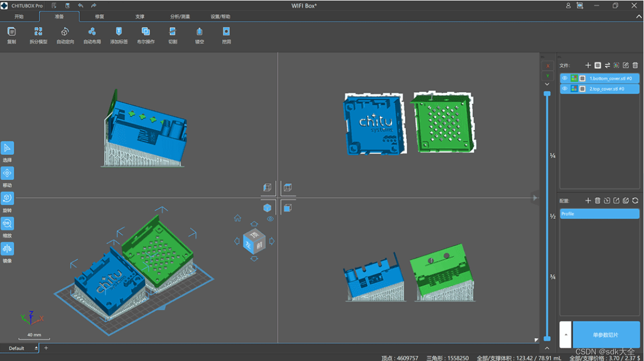Open slice options arrow beside 单参数切片
The image size is (644, 361).
(566, 335)
